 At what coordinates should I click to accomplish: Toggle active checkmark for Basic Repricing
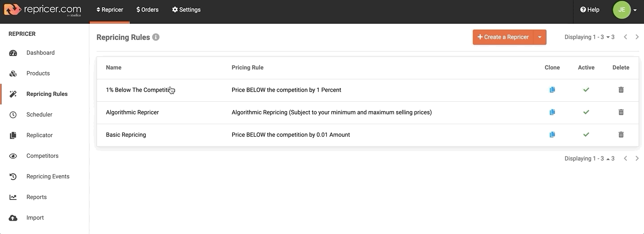[586, 134]
